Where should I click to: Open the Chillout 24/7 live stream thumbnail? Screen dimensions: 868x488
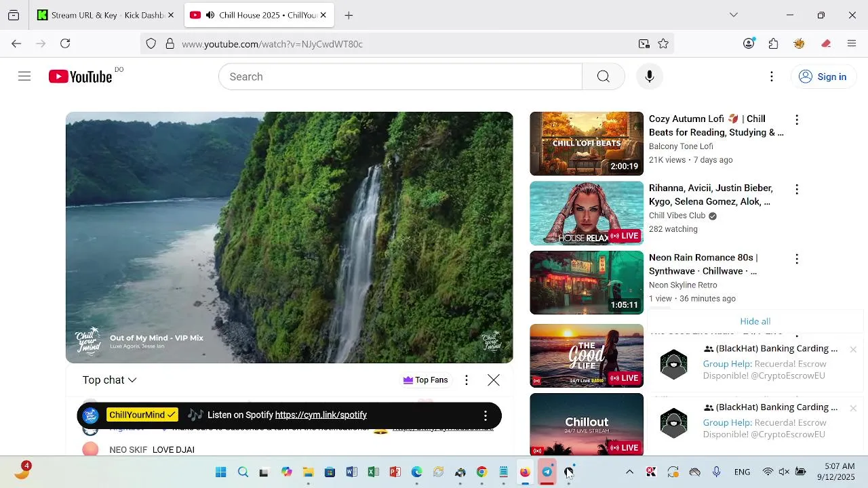[587, 424]
